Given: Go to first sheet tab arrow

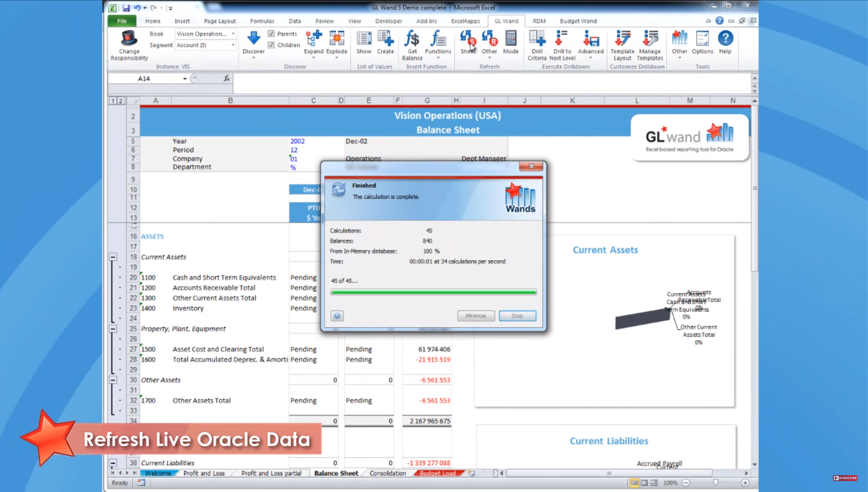Looking at the screenshot, I should coord(112,473).
